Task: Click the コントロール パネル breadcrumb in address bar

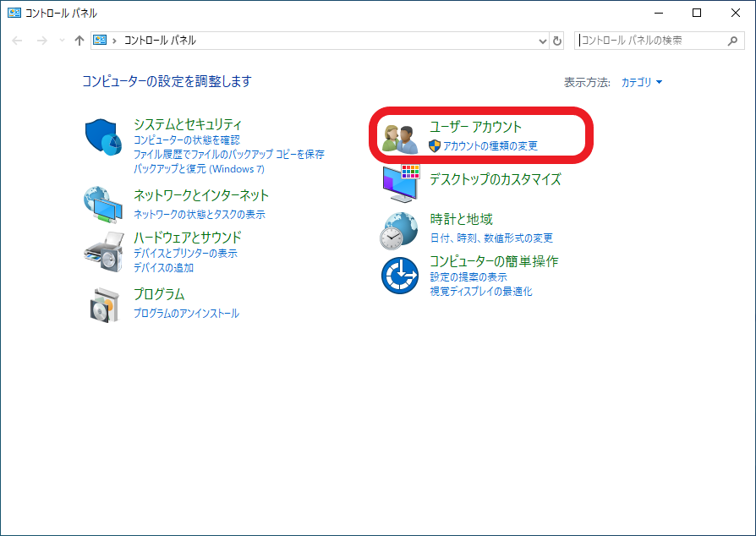Action: pyautogui.click(x=160, y=41)
